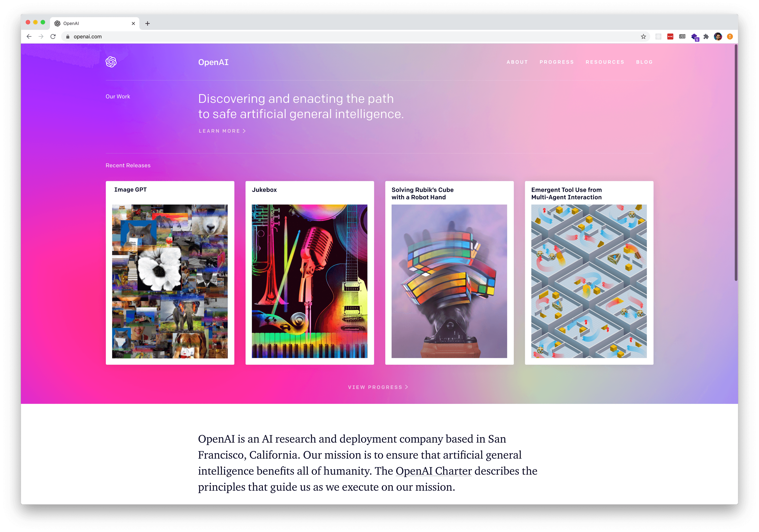Viewport: 759px width, 532px height.
Task: Click the newspaper reader extension icon
Action: pos(682,37)
